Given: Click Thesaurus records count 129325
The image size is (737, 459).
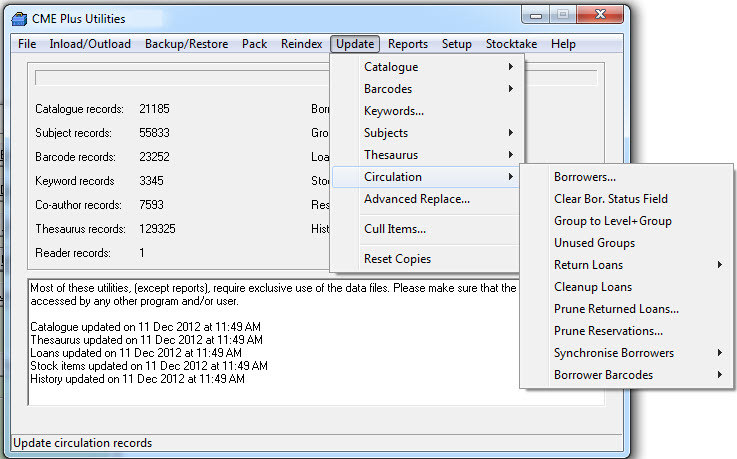Looking at the screenshot, I should point(157,229).
